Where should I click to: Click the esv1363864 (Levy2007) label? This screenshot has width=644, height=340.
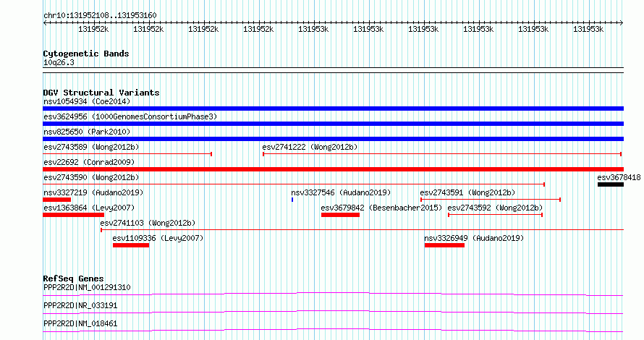point(89,208)
